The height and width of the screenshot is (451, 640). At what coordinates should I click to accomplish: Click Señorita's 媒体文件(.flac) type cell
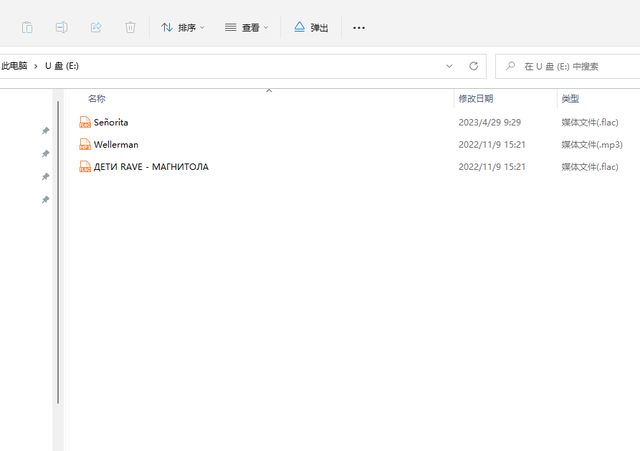pos(590,122)
